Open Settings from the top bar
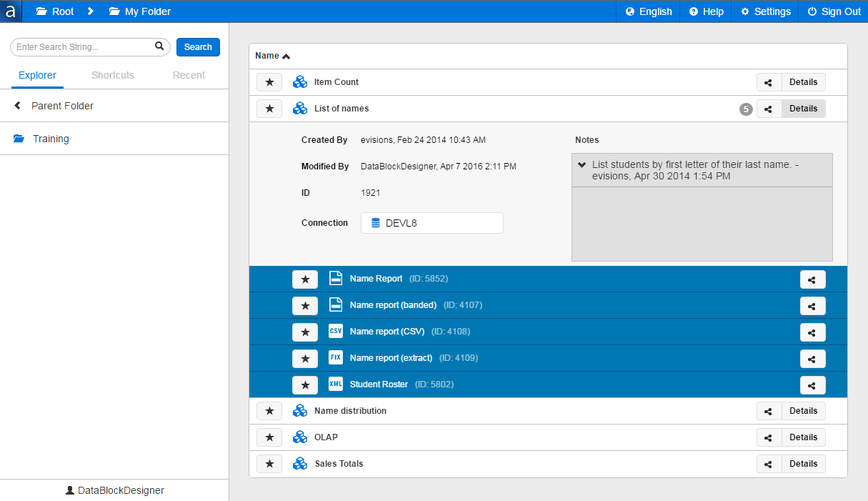Image resolution: width=868 pixels, height=501 pixels. point(765,11)
